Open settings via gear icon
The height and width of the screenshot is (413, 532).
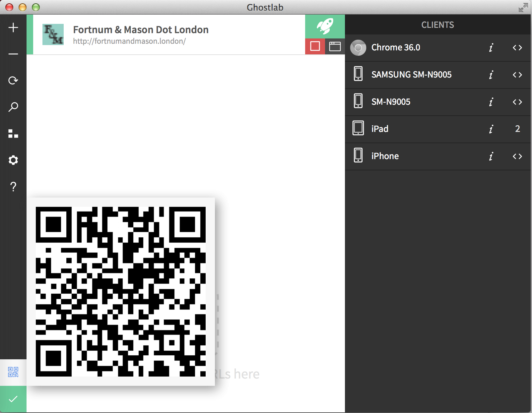[13, 160]
